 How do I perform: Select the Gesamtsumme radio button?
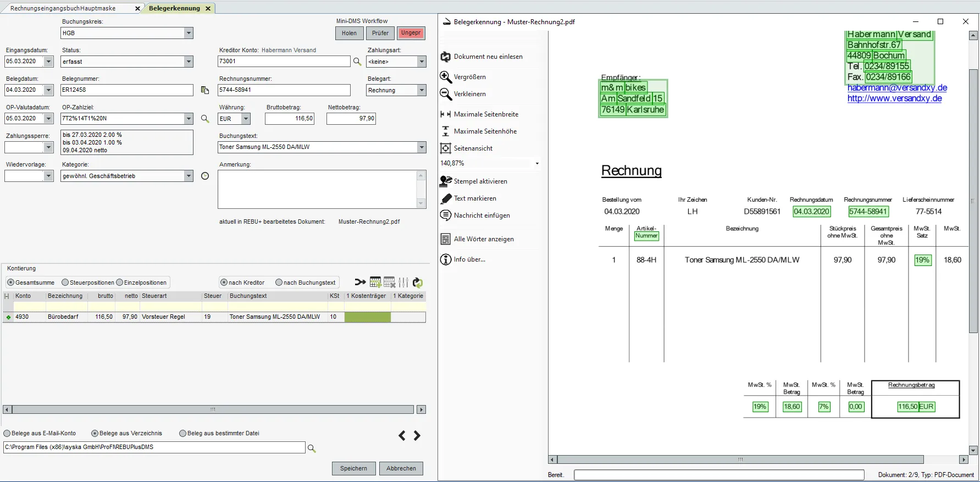tap(10, 282)
